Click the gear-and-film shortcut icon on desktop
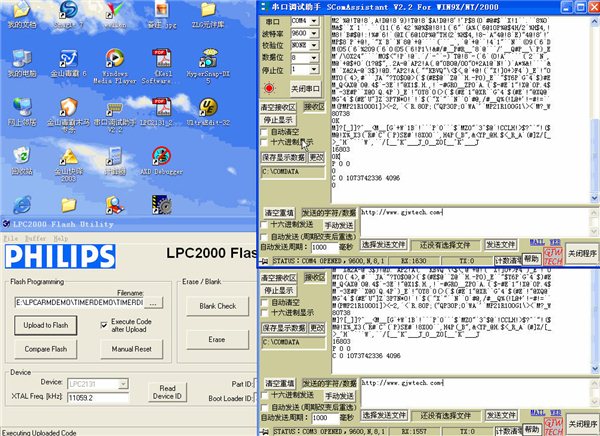This screenshot has width=600, height=436. point(161,204)
